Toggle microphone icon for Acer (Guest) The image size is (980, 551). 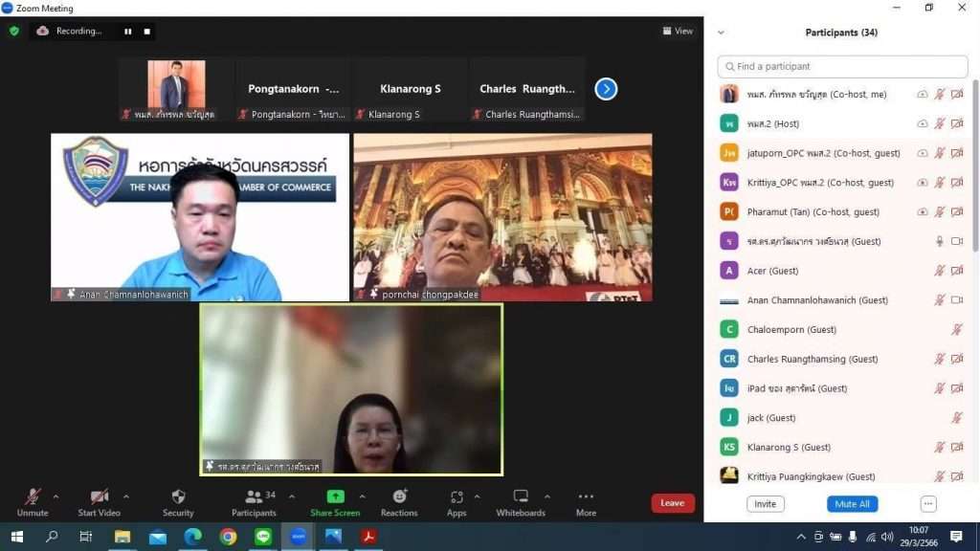click(940, 271)
